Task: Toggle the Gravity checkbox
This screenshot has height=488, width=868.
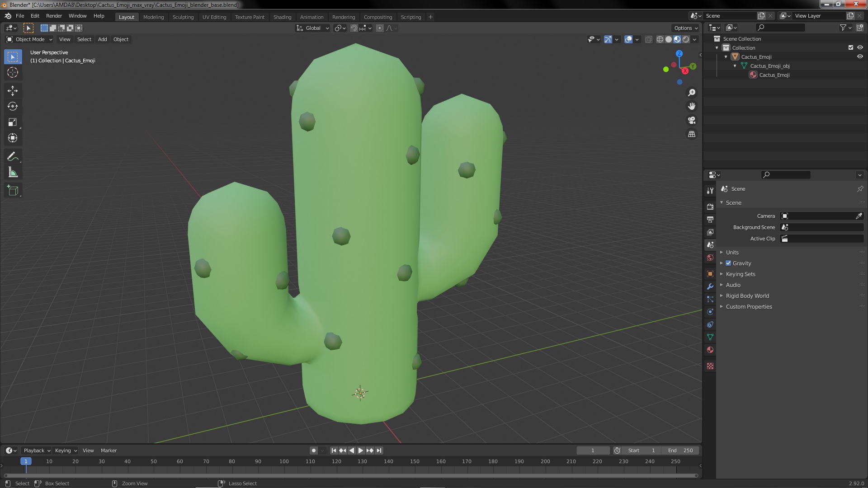Action: coord(728,263)
